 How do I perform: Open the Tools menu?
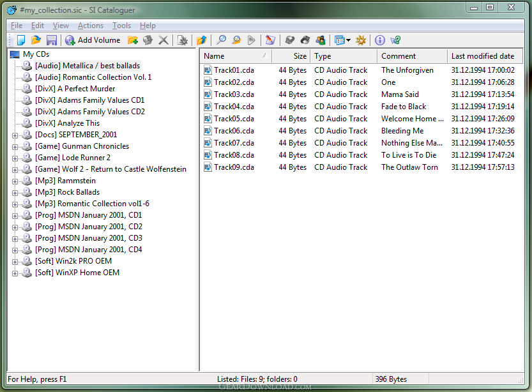click(121, 26)
